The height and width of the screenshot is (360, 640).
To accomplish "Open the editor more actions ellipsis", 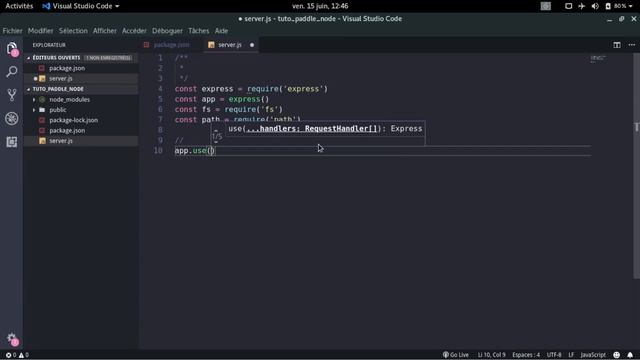I will click(631, 45).
